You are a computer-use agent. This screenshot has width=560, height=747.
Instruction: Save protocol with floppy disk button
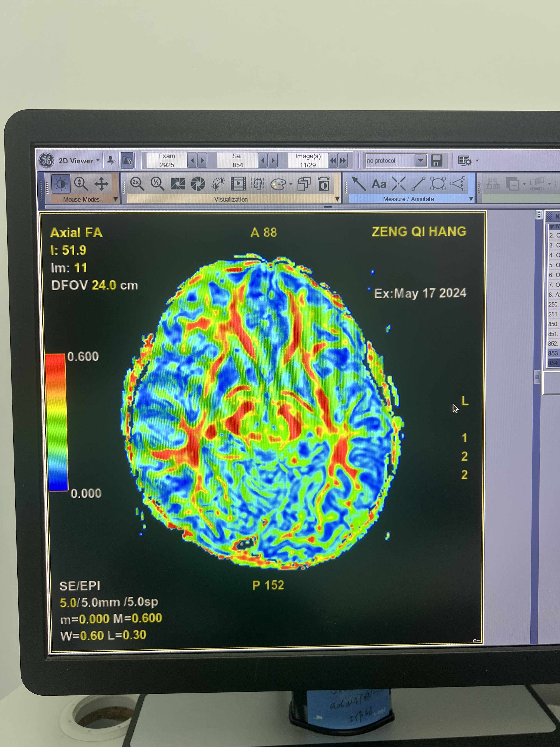click(x=437, y=161)
